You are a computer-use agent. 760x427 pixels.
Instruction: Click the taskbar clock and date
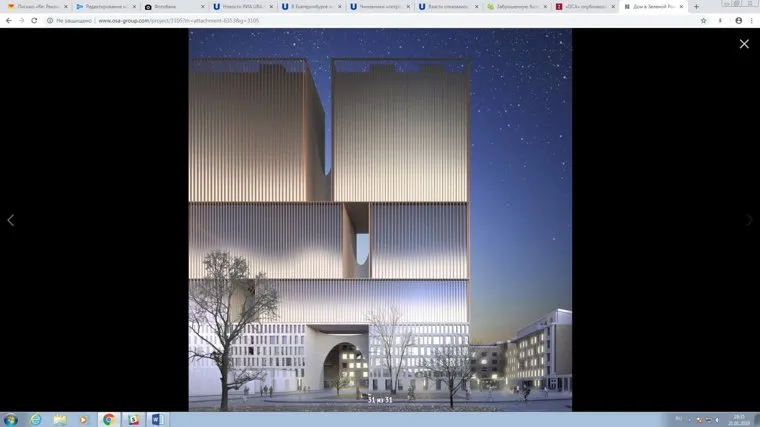737,419
